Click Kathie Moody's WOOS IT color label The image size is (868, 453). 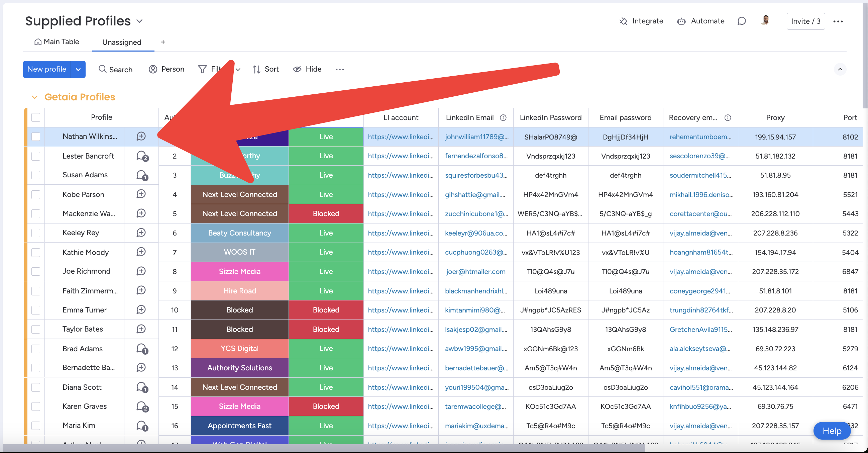pyautogui.click(x=239, y=252)
